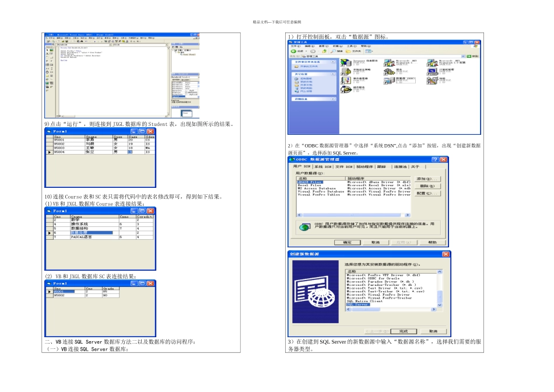This screenshot has height=392, width=554.
Task: Open the 服务 gears shortcut icon
Action: coord(389,72)
